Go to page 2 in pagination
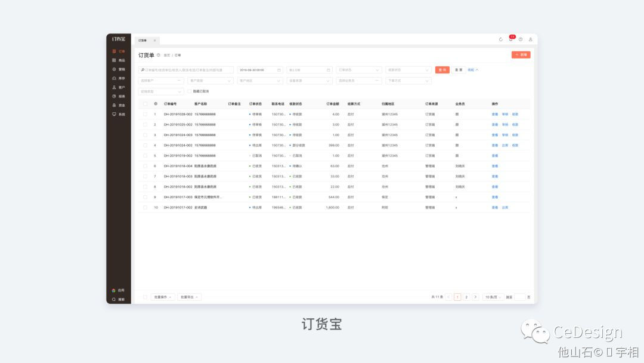 pyautogui.click(x=466, y=297)
